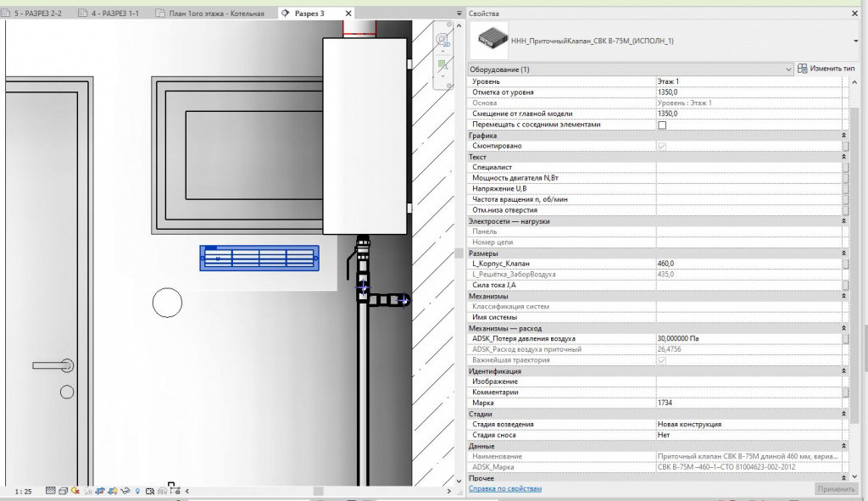Edit the Смещение от главной модели value
This screenshot has width=868, height=501.
[x=749, y=114]
